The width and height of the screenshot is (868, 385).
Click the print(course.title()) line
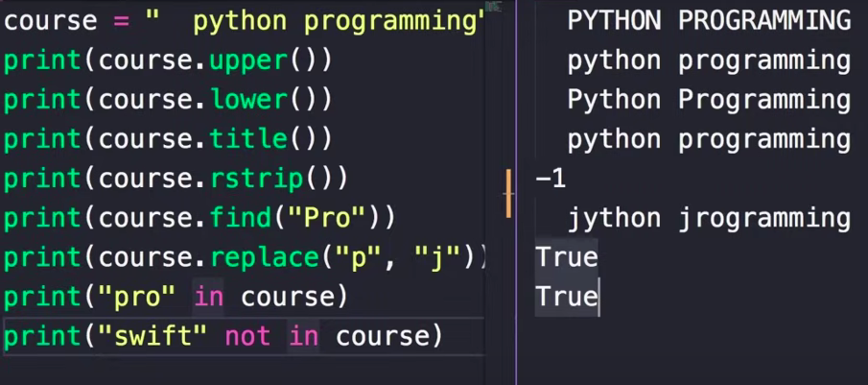[167, 139]
